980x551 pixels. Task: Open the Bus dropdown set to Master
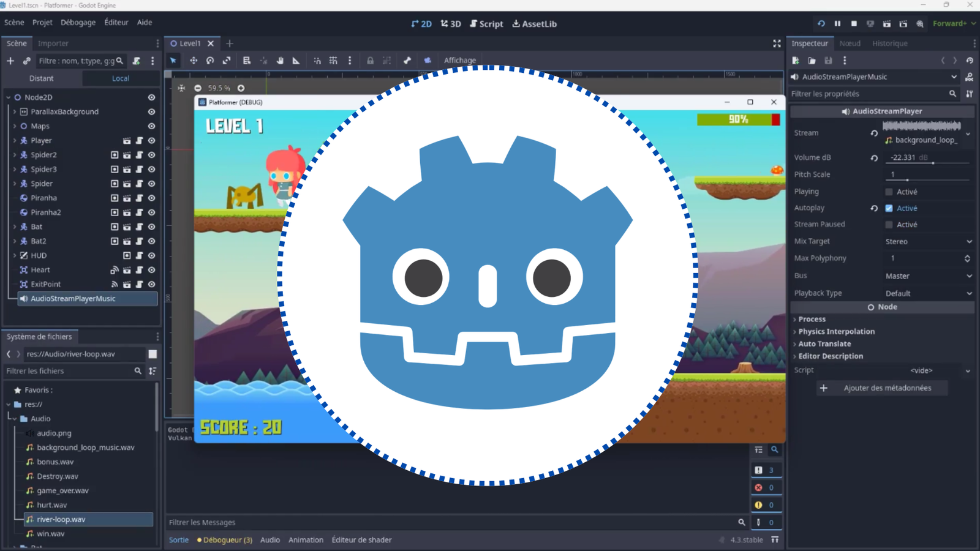[x=927, y=275]
